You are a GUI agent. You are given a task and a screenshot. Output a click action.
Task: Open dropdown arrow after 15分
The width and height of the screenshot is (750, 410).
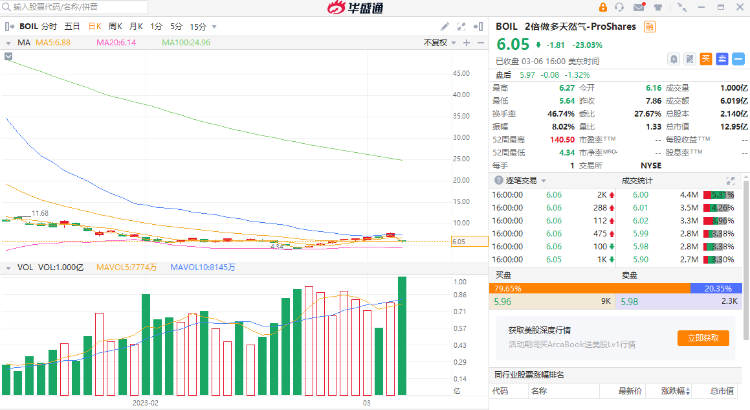click(x=214, y=27)
